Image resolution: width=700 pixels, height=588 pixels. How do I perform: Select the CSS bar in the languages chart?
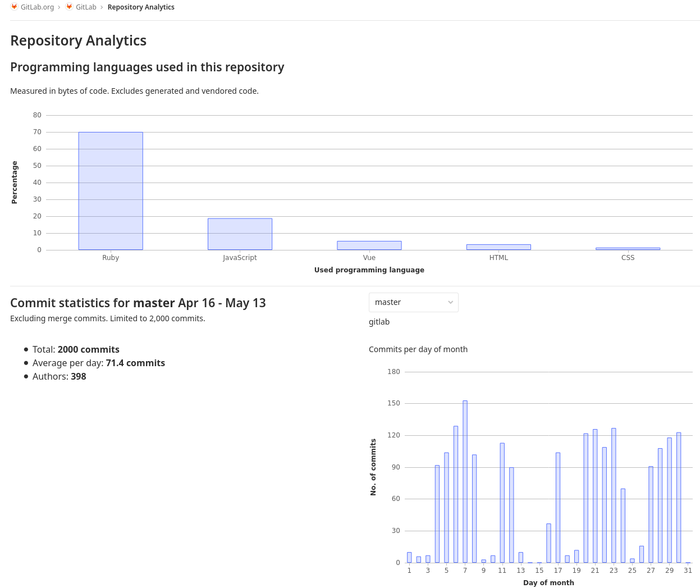pyautogui.click(x=628, y=248)
